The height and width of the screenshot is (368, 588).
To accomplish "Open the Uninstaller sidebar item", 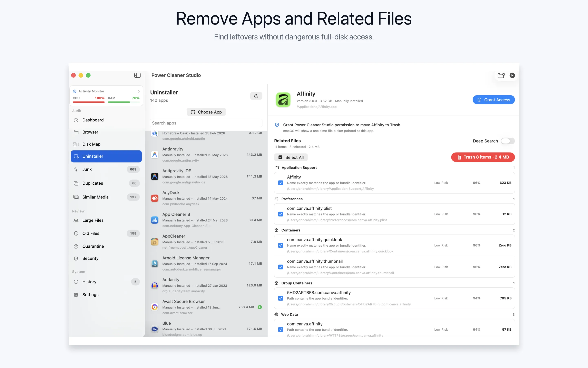I will tap(106, 156).
